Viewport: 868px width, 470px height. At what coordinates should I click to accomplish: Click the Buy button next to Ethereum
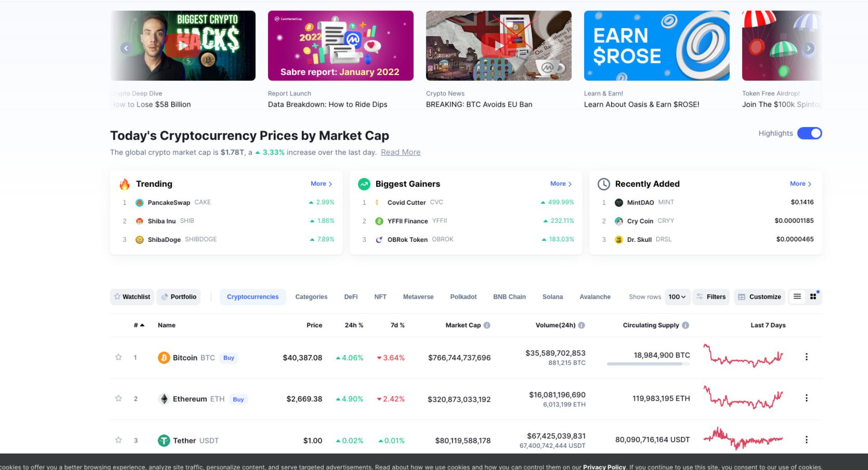click(x=238, y=399)
